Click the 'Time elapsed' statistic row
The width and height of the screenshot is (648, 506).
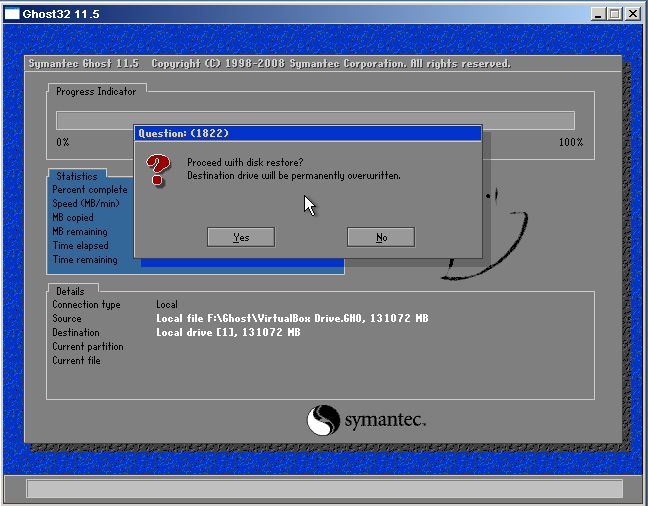[81, 246]
